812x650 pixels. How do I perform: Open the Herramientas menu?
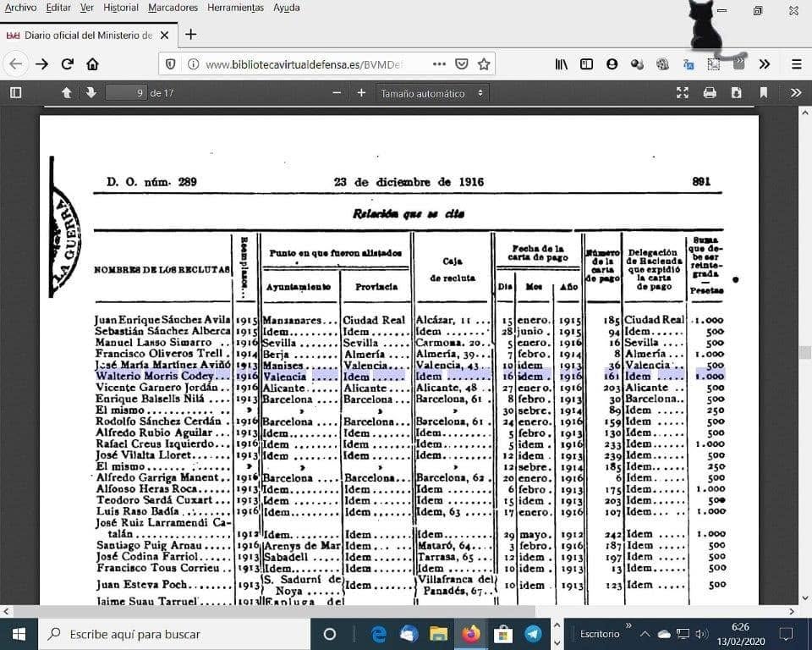click(x=236, y=8)
